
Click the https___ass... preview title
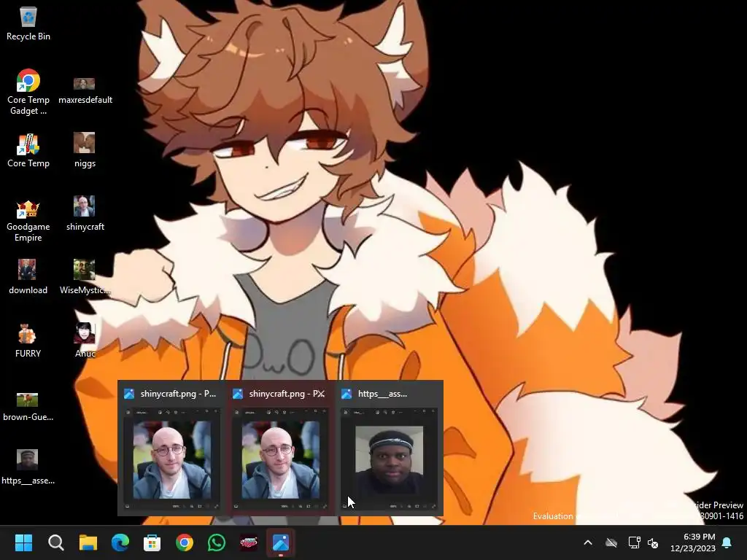(382, 393)
